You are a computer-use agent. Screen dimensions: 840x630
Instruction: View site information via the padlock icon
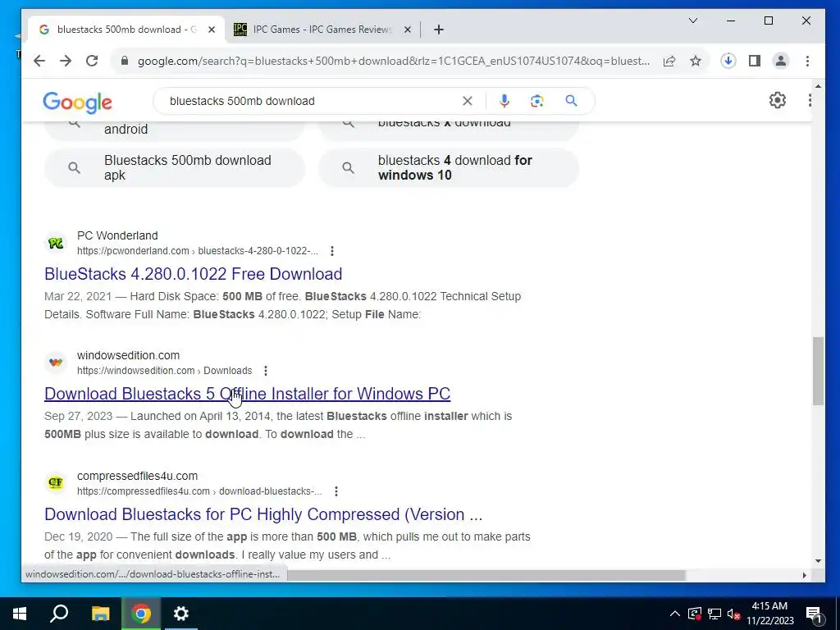coord(125,61)
